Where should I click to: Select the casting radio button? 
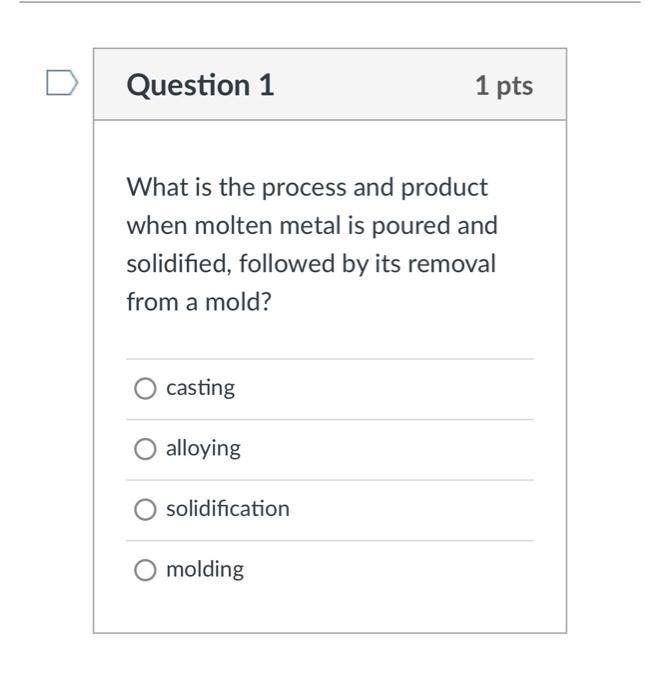[x=145, y=388]
